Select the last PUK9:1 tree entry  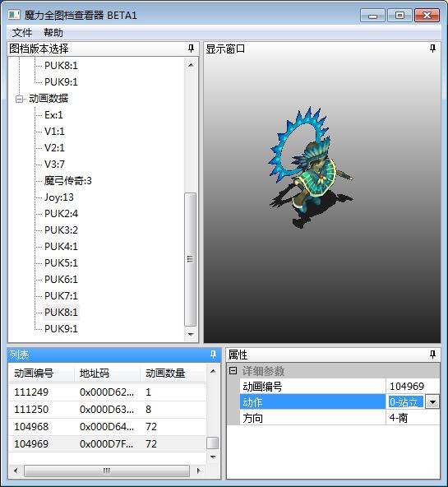pos(61,328)
